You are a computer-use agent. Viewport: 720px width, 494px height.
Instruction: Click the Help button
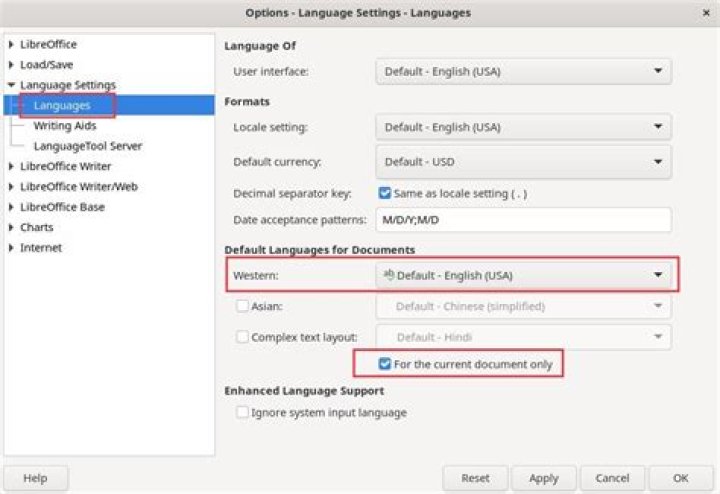click(35, 478)
